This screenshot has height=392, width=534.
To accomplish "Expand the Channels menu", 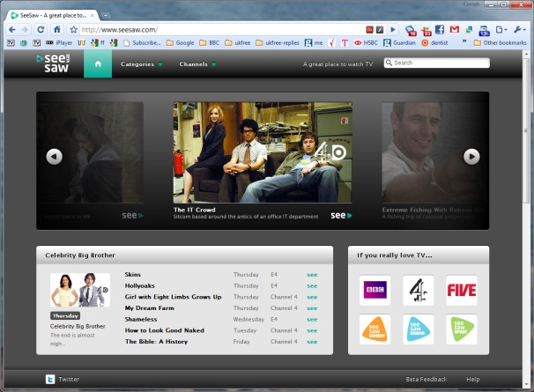I will (x=197, y=64).
